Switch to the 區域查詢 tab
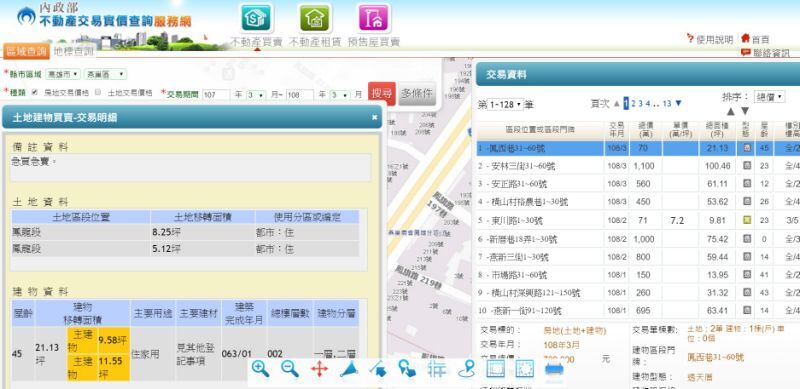The image size is (800, 389). point(26,51)
